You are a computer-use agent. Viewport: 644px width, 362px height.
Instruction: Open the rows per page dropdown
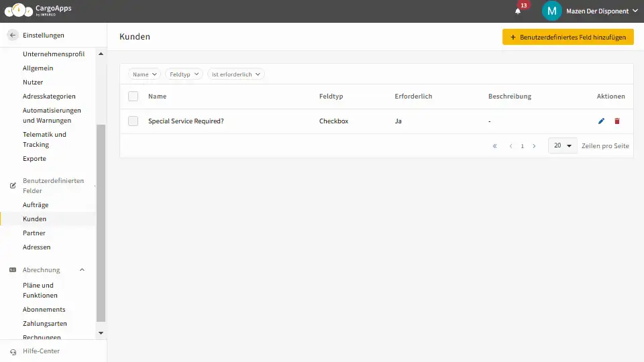[x=563, y=145]
